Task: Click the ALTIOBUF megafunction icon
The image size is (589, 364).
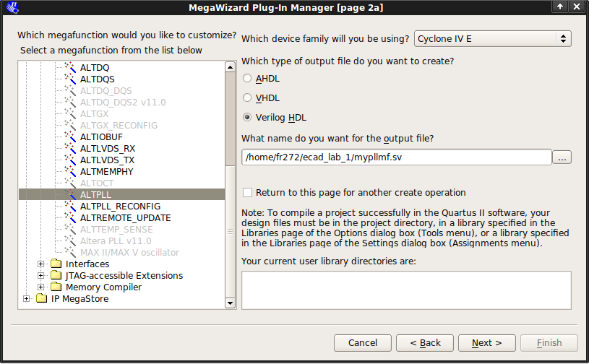Action: [x=71, y=136]
